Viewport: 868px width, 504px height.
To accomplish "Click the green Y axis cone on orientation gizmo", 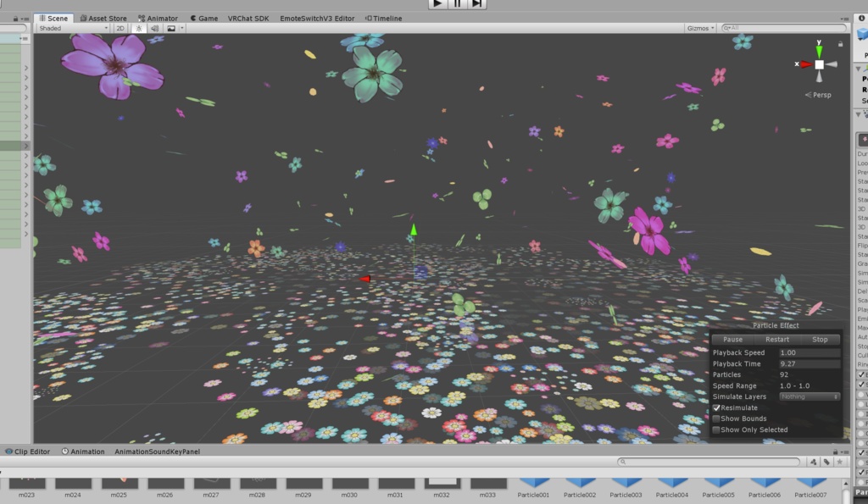I will pos(819,52).
